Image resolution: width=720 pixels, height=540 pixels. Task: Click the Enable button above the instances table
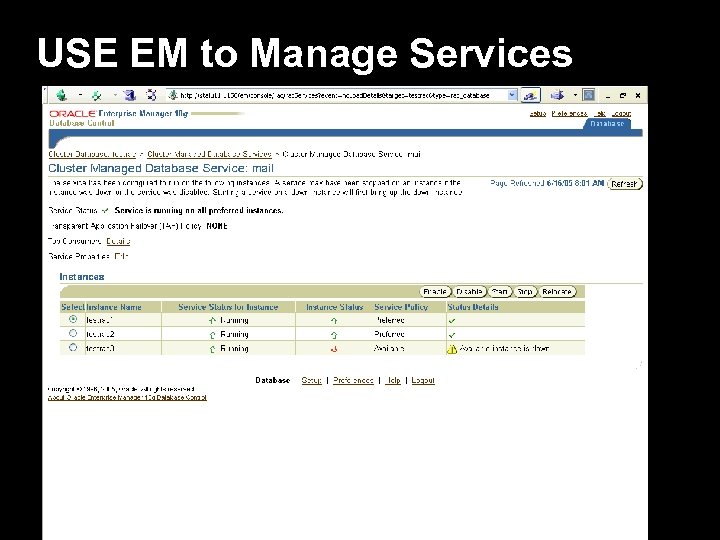pos(435,292)
